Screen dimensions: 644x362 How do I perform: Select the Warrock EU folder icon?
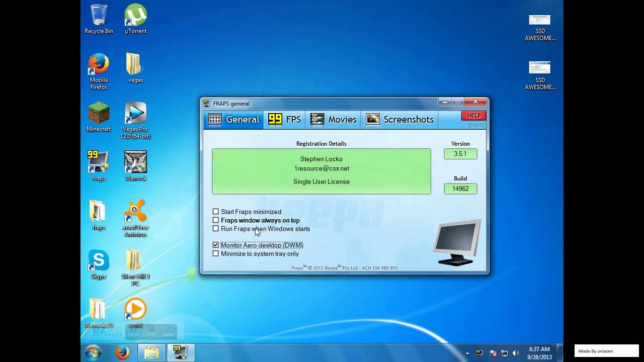tap(99, 313)
